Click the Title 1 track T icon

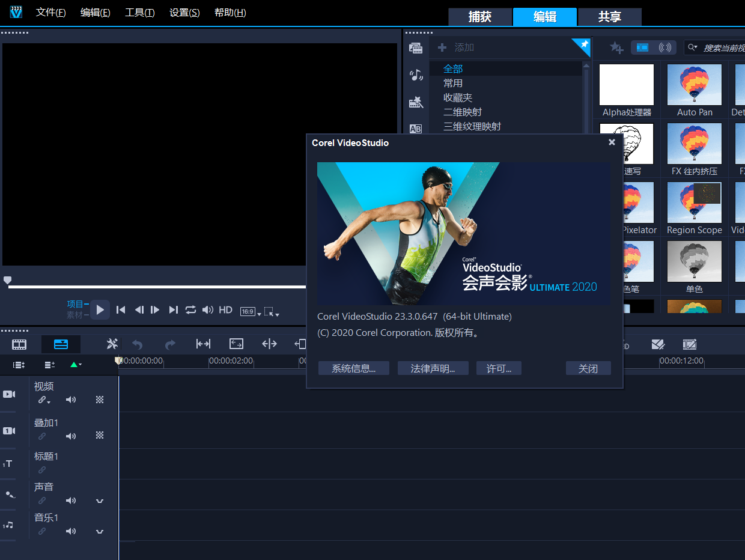click(x=8, y=464)
